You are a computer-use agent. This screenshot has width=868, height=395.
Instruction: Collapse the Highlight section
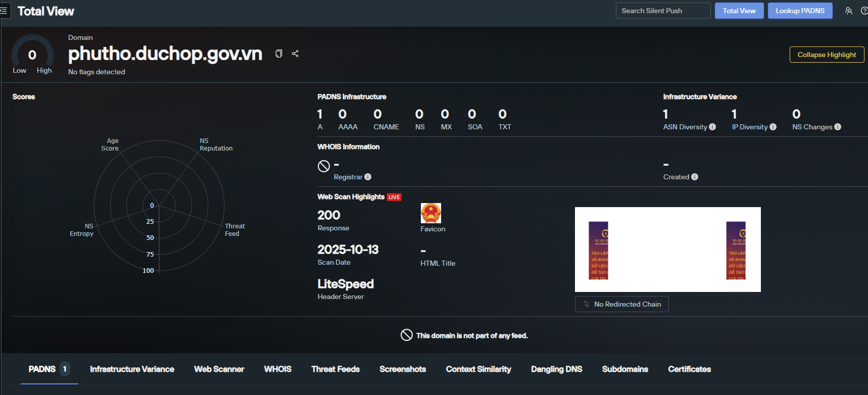(827, 55)
